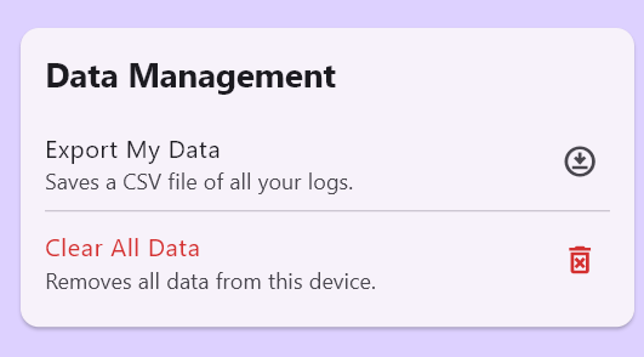Click empty card space right of the heading
The width and height of the screenshot is (644, 357).
coord(470,77)
